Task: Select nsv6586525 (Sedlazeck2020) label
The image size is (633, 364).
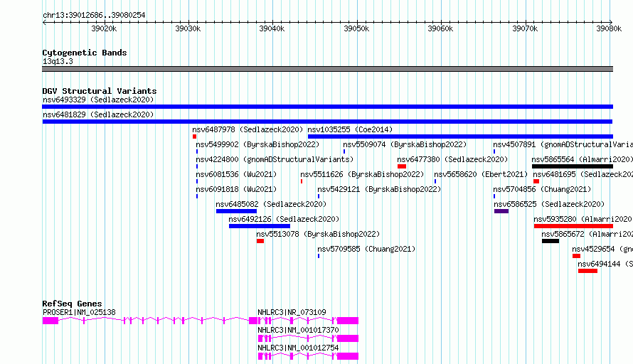Action: 549,204
